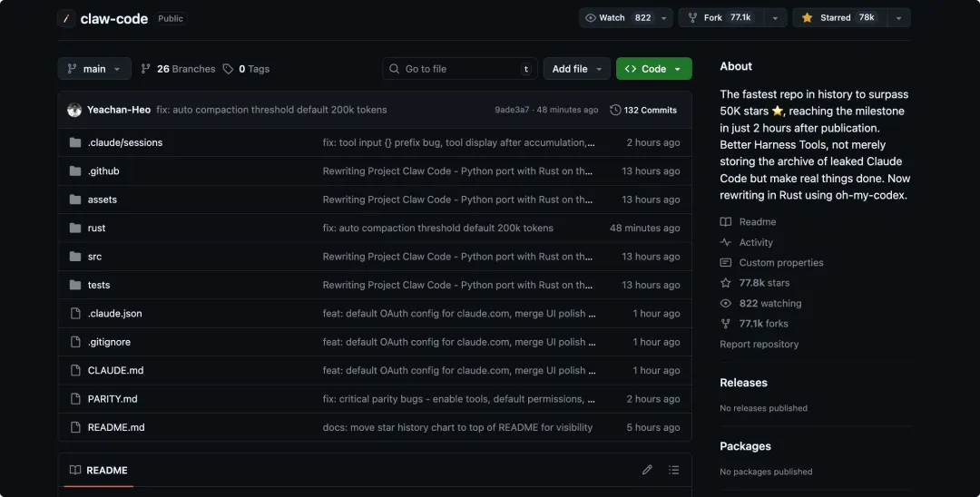Open the rust folder
This screenshot has width=980, height=497.
[x=96, y=228]
